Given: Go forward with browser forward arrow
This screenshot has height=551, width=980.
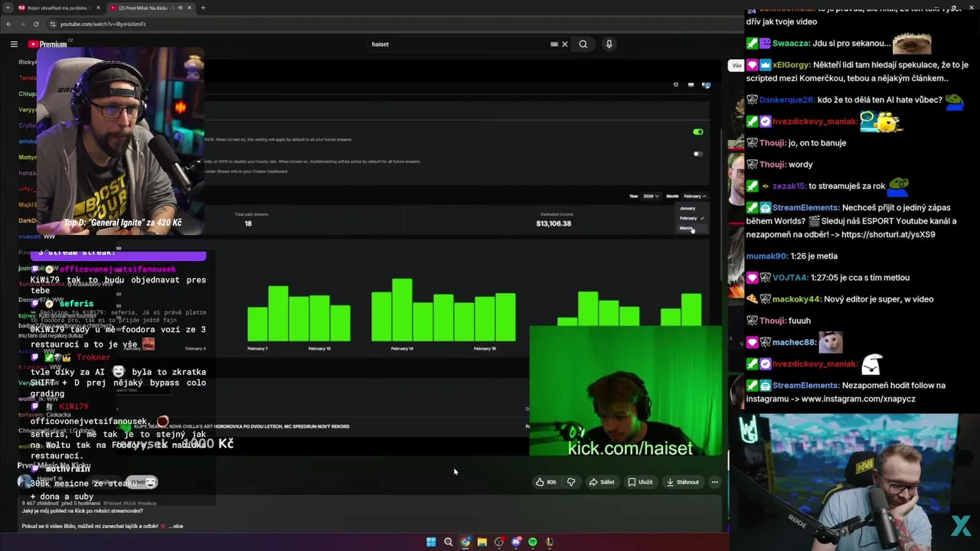Looking at the screenshot, I should (x=22, y=24).
